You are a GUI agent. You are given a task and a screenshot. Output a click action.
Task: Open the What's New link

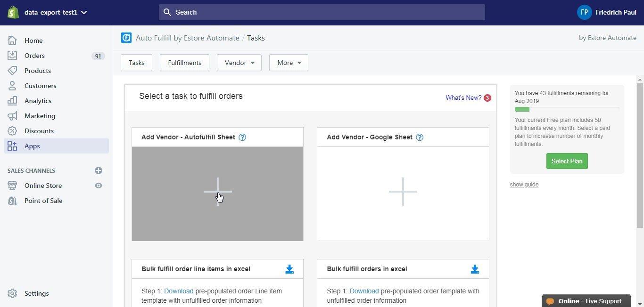click(x=463, y=97)
